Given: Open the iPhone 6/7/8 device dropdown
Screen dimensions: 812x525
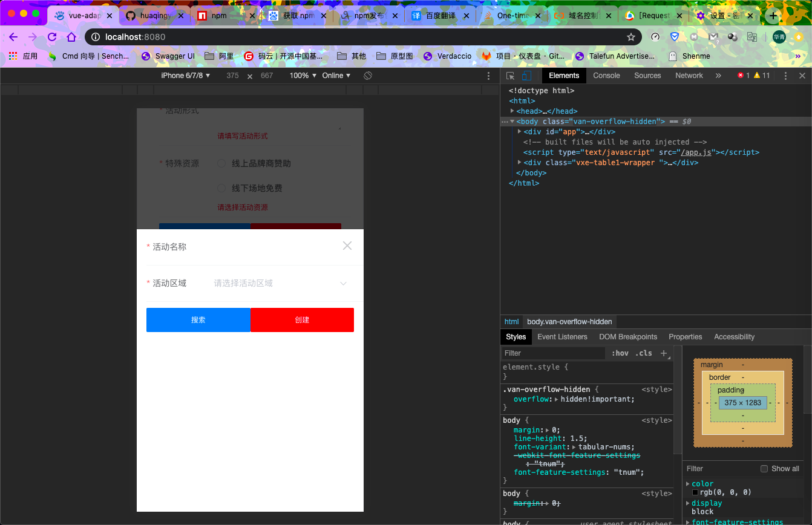Looking at the screenshot, I should click(x=185, y=76).
